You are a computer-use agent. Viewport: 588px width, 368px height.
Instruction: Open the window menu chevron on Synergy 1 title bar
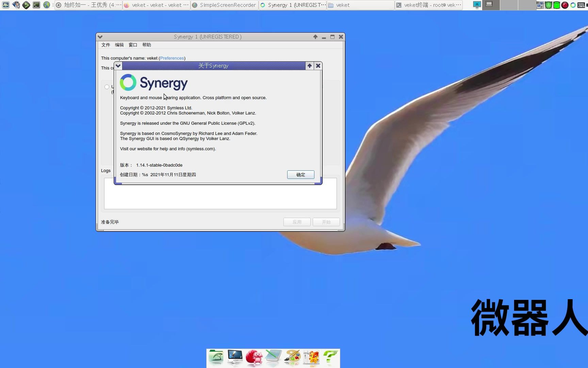coord(100,37)
